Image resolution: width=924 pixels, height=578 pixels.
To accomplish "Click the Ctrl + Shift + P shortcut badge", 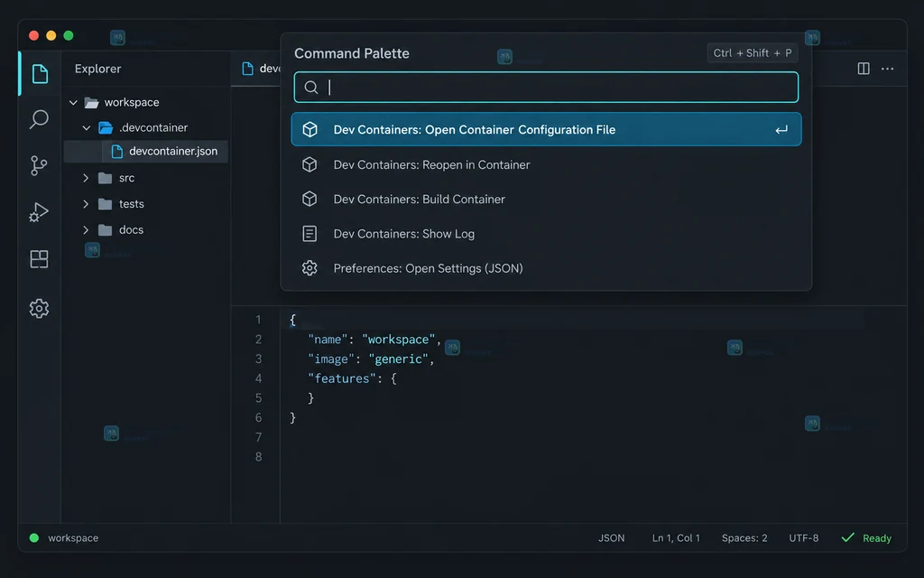I will pyautogui.click(x=753, y=53).
